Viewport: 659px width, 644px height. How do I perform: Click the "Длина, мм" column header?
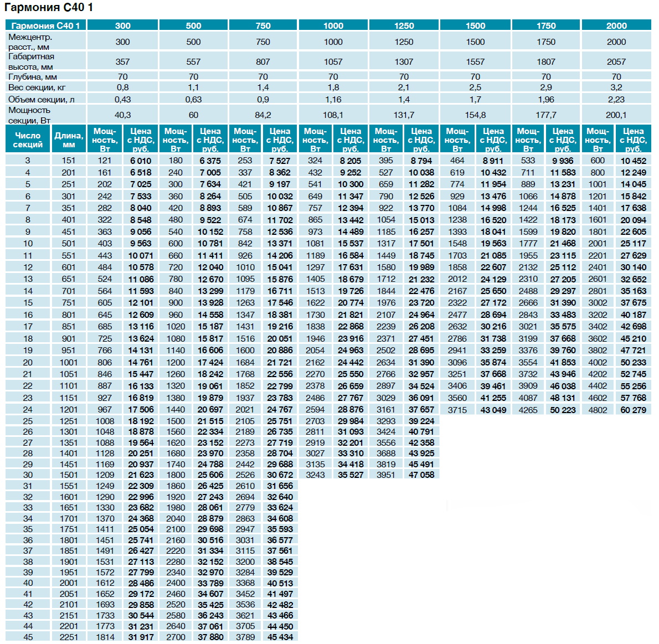click(x=69, y=140)
